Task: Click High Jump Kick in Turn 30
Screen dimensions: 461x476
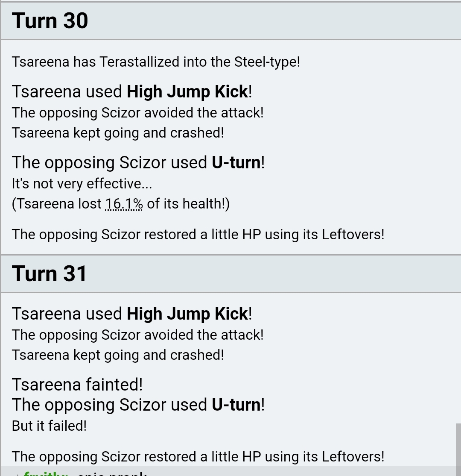Action: [187, 92]
